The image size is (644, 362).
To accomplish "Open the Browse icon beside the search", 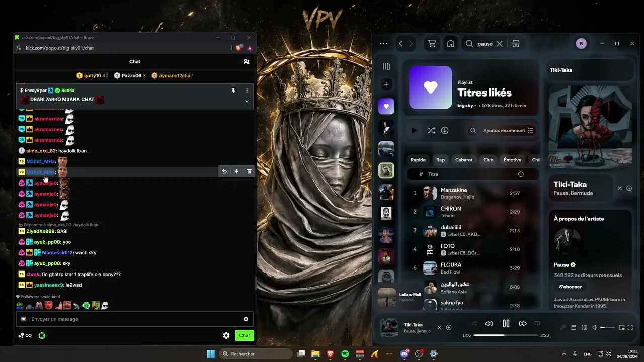I will pyautogui.click(x=516, y=44).
